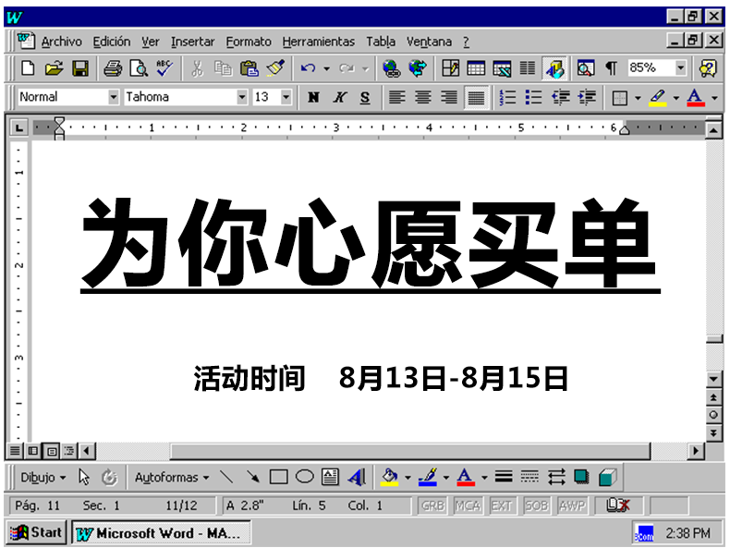Save the document with floppy icon

80,69
